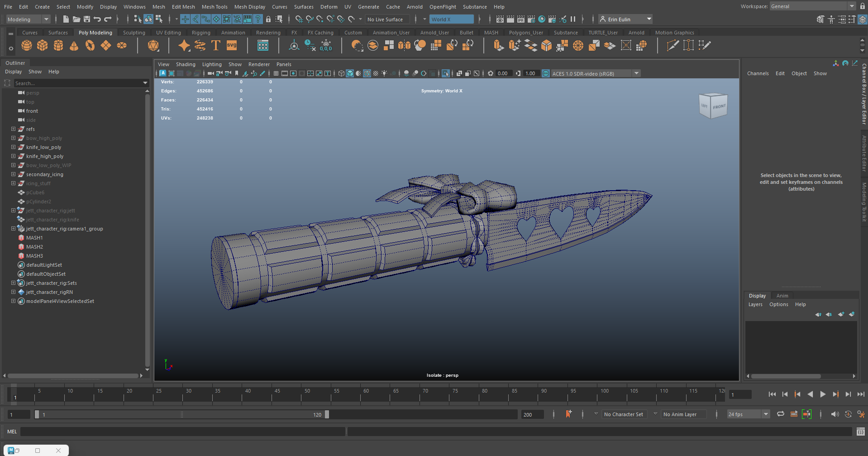Viewport: 868px width, 456px height.
Task: Expand the knife_low_poly outliner node
Action: (x=13, y=147)
